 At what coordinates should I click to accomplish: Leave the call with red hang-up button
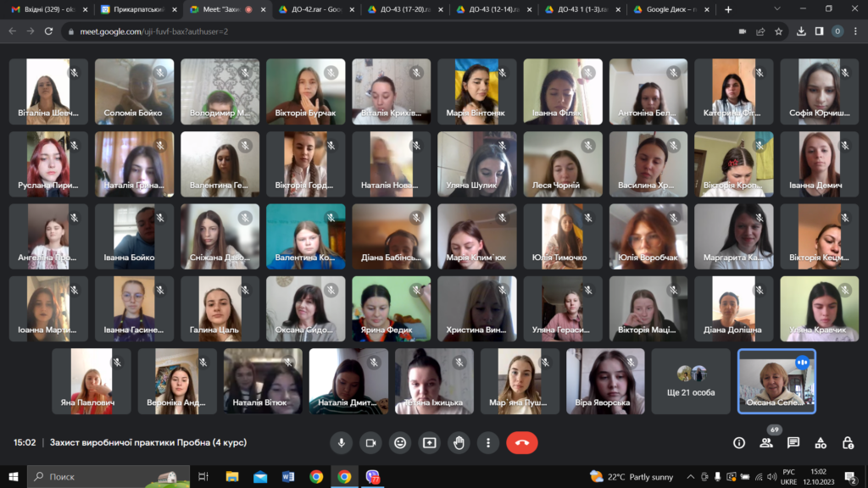pyautogui.click(x=521, y=442)
